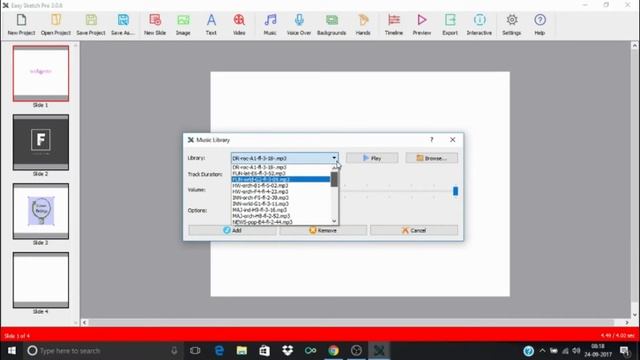Screen dimensions: 640x360
Task: Choose the Save As toolbar icon
Action: [123, 24]
